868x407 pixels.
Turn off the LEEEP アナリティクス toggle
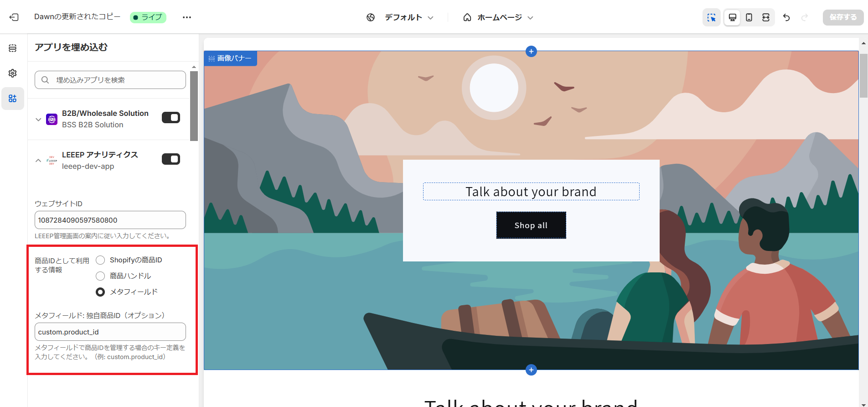171,159
